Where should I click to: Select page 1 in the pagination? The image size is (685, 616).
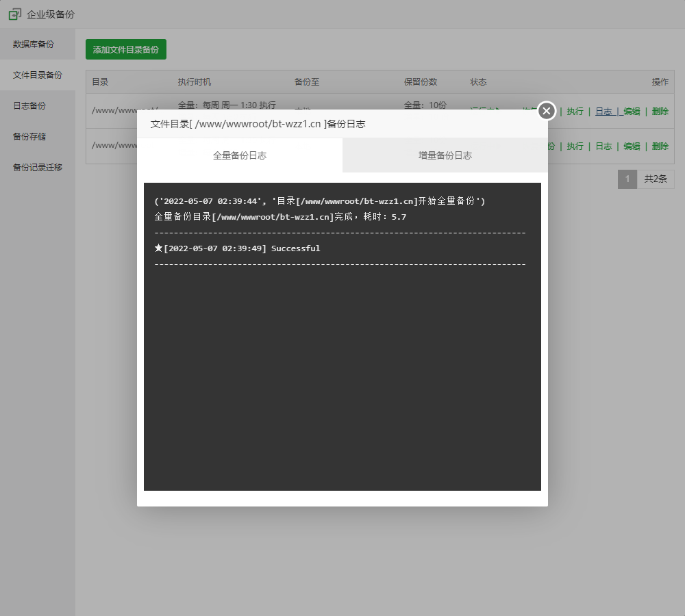[627, 179]
